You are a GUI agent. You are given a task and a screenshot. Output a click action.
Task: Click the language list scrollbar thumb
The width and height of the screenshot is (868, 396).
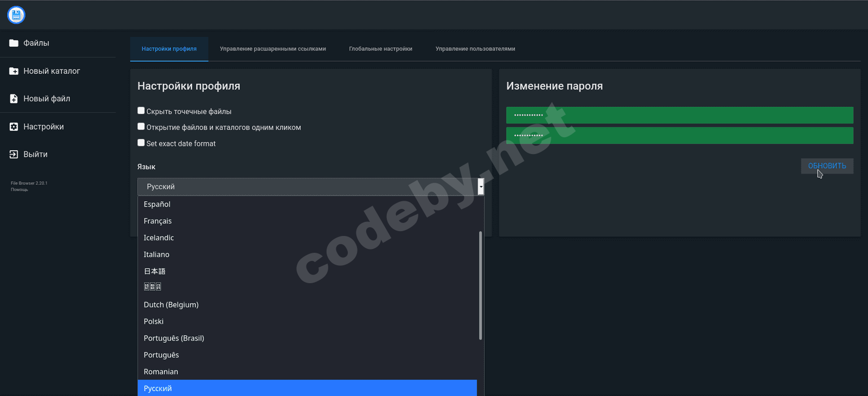(x=481, y=285)
